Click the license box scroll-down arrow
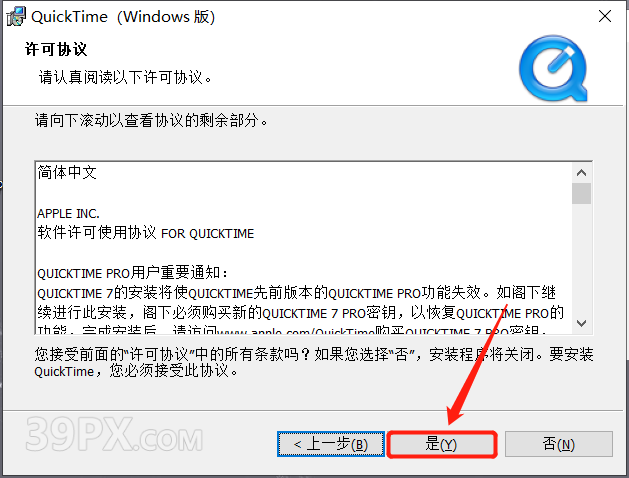 coord(581,323)
